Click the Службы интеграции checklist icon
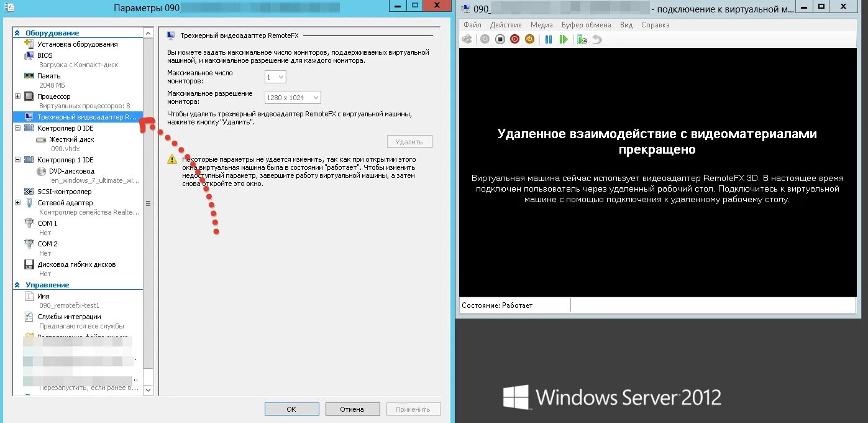This screenshot has width=868, height=423. click(x=29, y=317)
